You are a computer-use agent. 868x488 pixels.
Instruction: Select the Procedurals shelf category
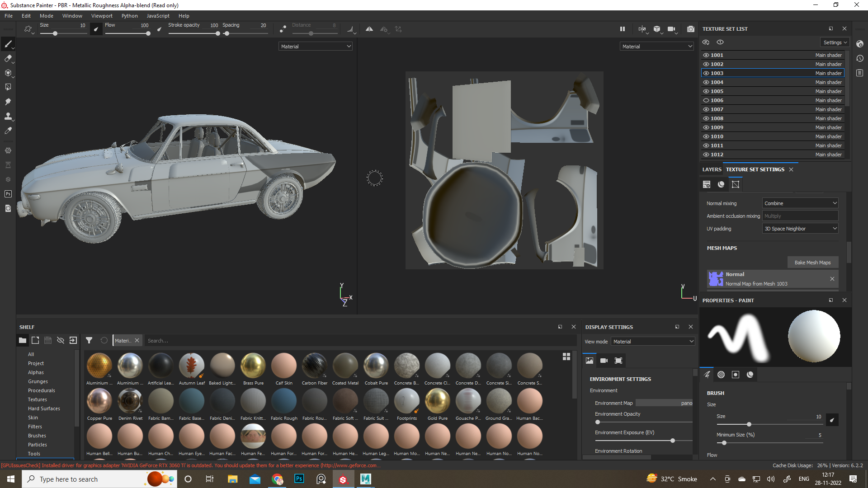pyautogui.click(x=42, y=390)
